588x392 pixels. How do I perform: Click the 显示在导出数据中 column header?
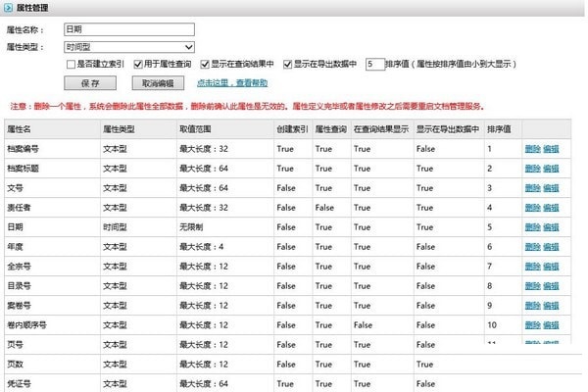pos(448,129)
